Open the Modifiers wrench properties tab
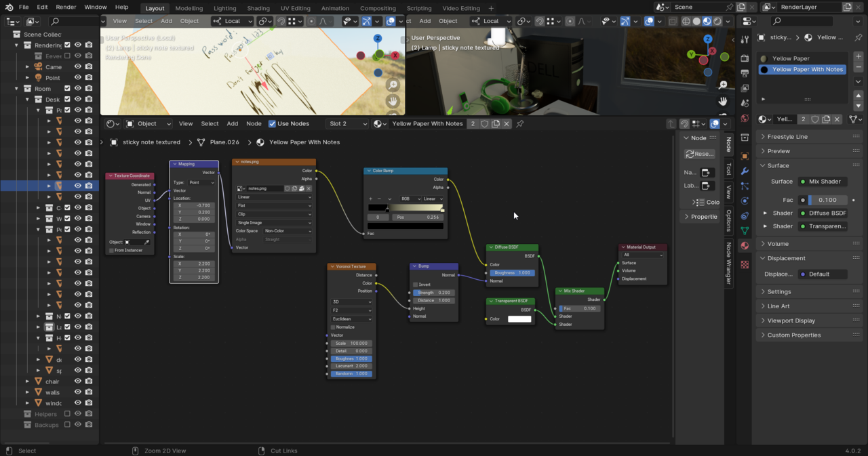The height and width of the screenshot is (456, 868). tap(745, 171)
